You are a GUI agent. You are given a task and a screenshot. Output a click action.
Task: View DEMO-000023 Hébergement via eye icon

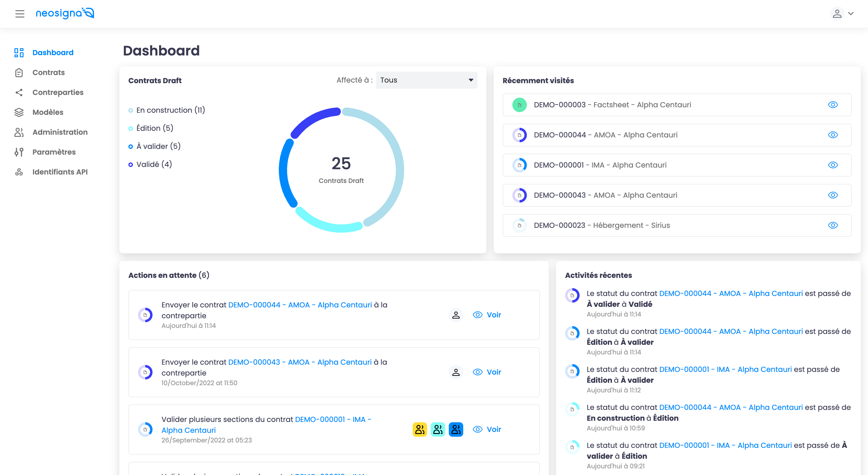[833, 225]
